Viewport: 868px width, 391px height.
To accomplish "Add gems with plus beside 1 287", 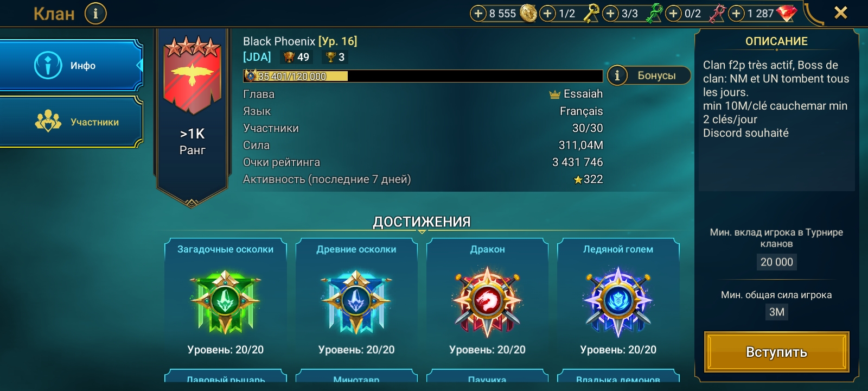I will click(736, 14).
